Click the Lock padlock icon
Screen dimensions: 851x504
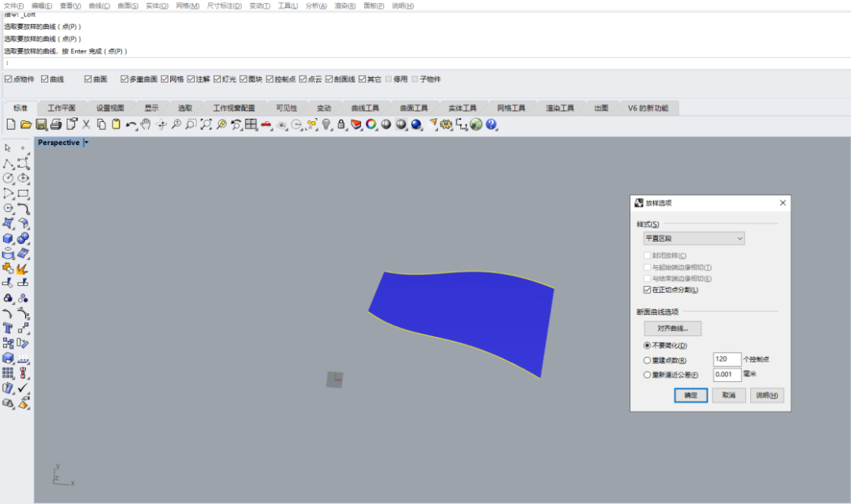coord(341,124)
